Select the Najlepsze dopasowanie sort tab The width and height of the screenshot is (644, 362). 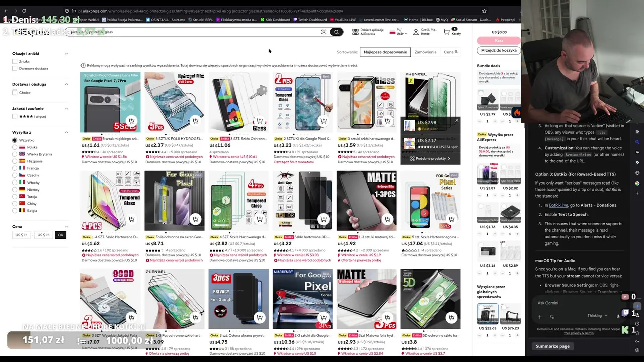click(385, 52)
